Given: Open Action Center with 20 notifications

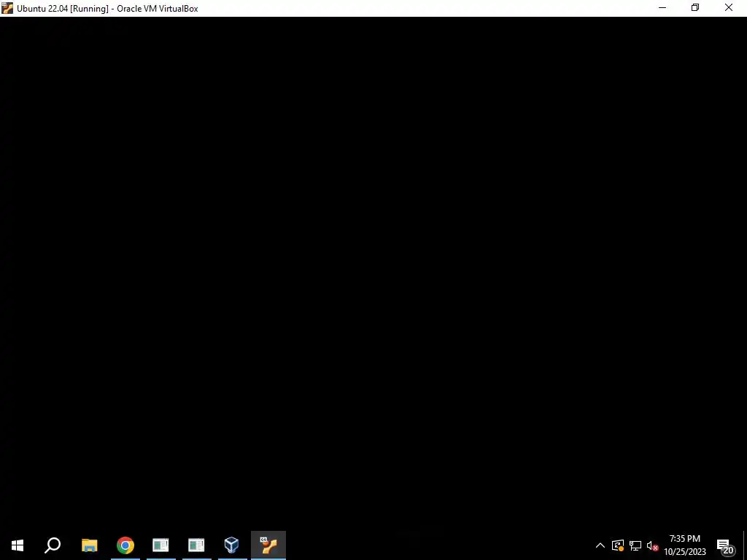Looking at the screenshot, I should (x=726, y=546).
